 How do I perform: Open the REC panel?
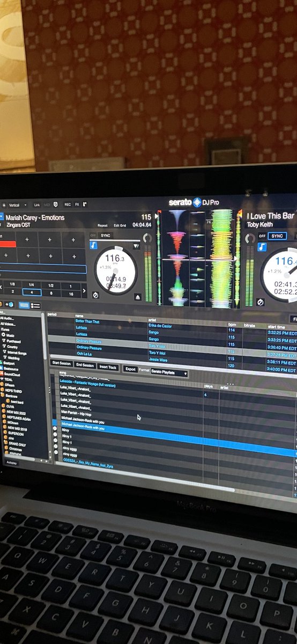click(x=68, y=204)
